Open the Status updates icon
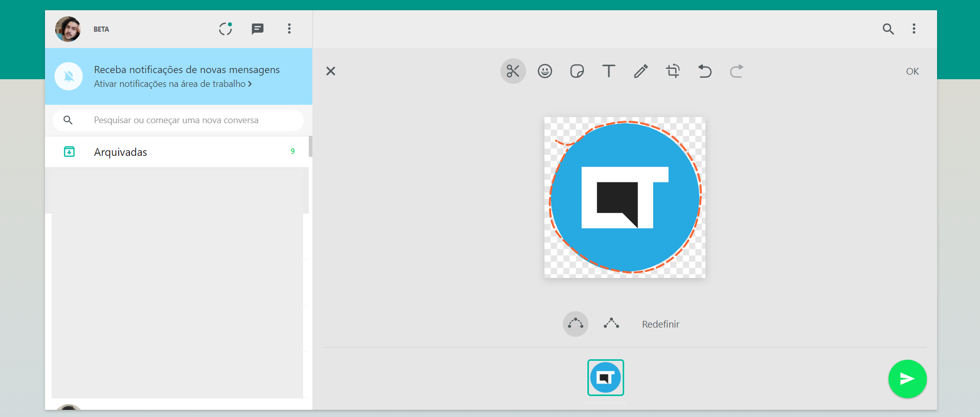This screenshot has height=417, width=980. pyautogui.click(x=225, y=29)
